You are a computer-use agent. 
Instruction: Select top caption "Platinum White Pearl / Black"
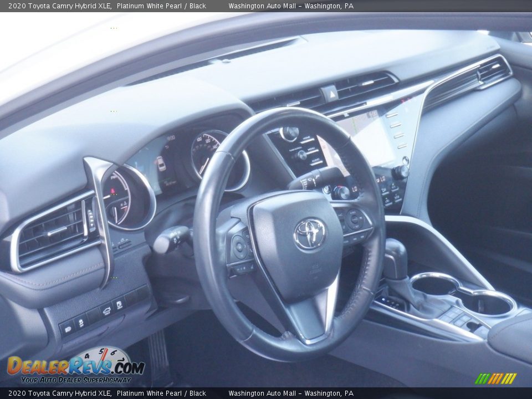pos(161,6)
